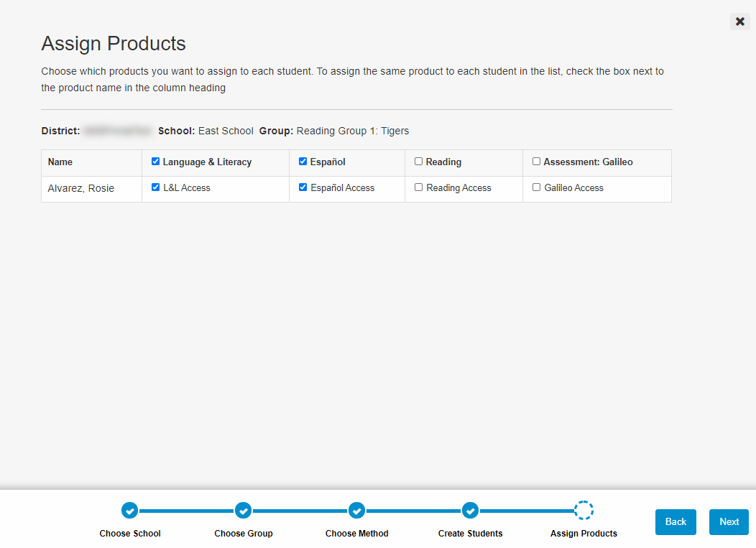Uncheck L&L Access for Rosie Alvarez
The width and height of the screenshot is (756, 548).
pyautogui.click(x=155, y=187)
